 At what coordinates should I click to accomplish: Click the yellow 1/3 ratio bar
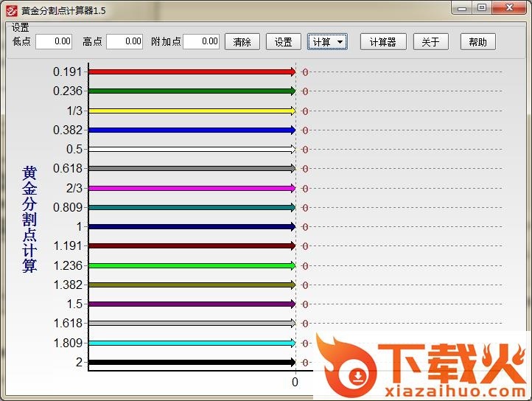(192, 111)
